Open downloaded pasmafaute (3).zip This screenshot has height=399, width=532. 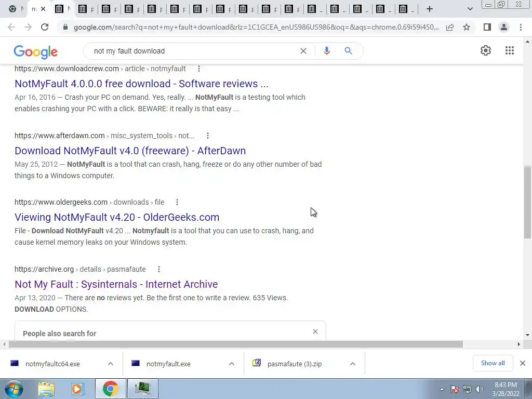(295, 364)
